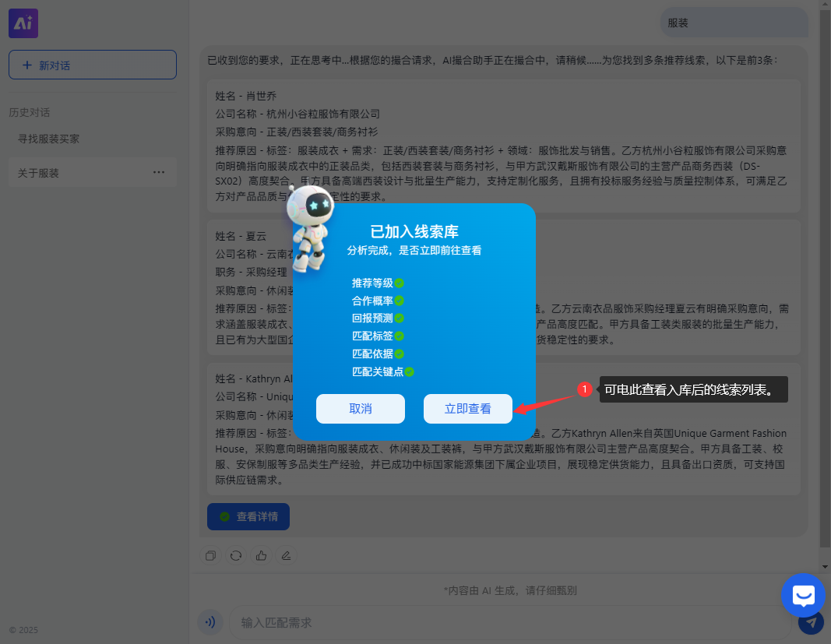Click the 输入匹配需求 input field
This screenshot has height=644, width=831.
[x=506, y=622]
